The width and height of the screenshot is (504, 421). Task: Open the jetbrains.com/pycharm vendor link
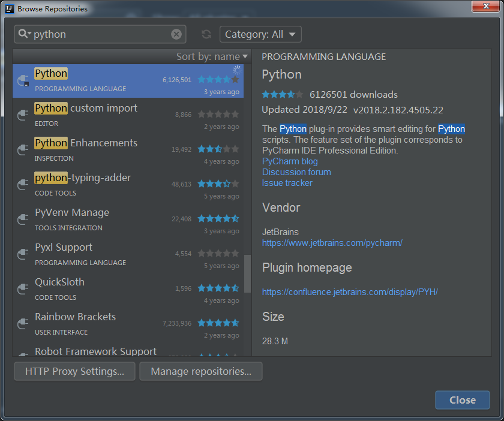pos(332,243)
